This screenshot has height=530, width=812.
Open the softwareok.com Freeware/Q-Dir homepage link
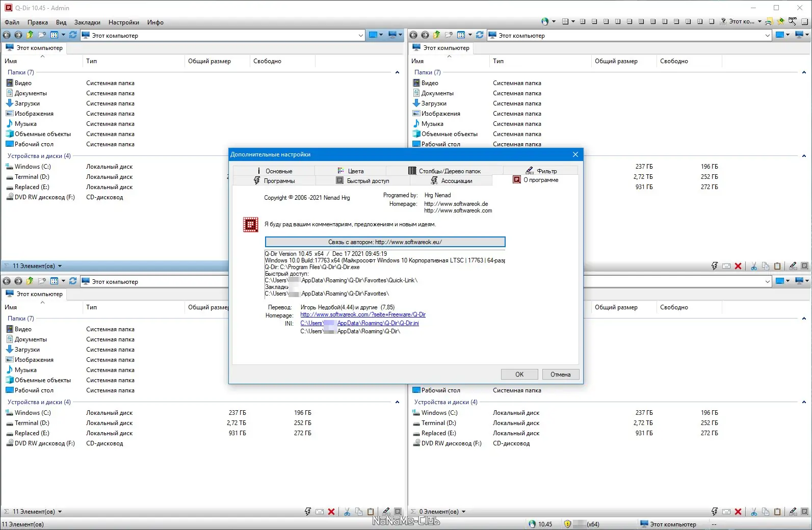coord(363,314)
